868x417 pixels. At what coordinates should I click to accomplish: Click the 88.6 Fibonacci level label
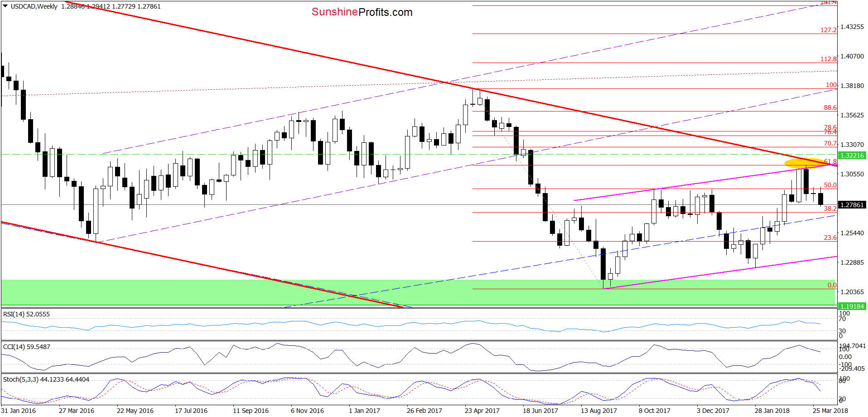click(830, 107)
